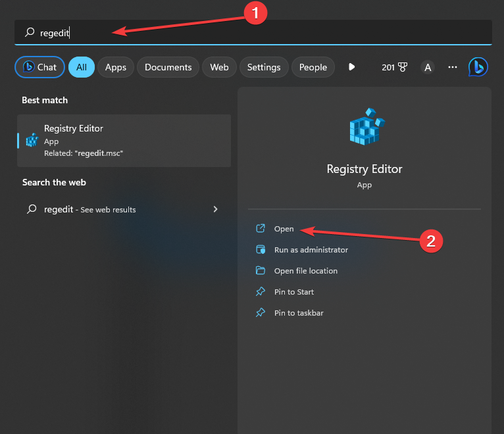Choose Open file location
The width and height of the screenshot is (504, 434).
click(x=306, y=271)
